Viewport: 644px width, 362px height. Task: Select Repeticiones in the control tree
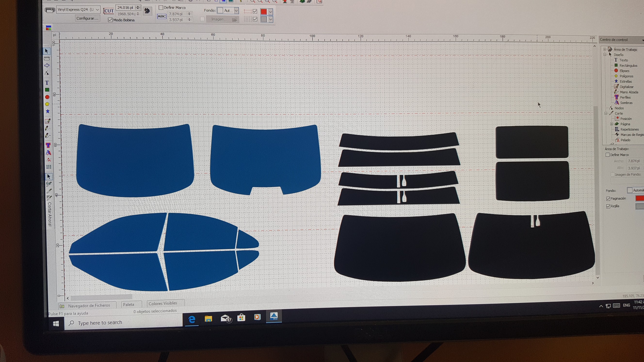click(x=629, y=129)
